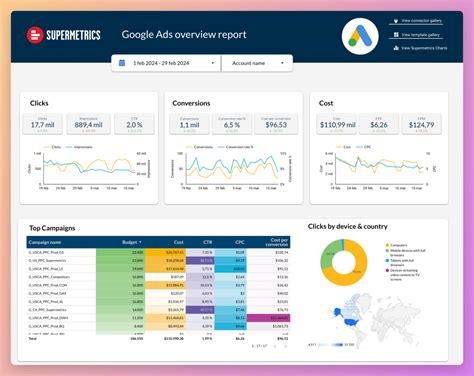Toggle Conversion rate % series in legend
Screen dimensions: 474x376
(235, 147)
